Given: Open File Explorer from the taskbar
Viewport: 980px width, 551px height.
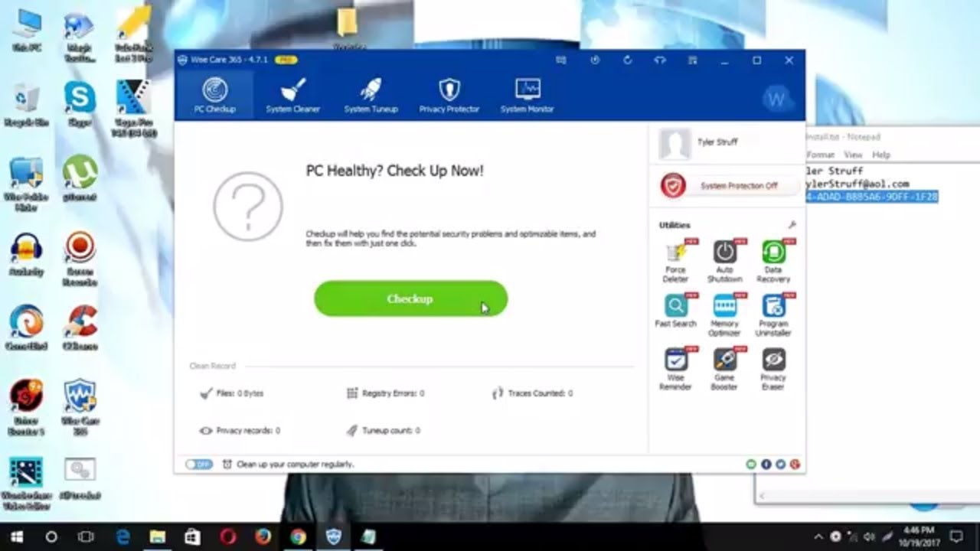Looking at the screenshot, I should [x=157, y=536].
